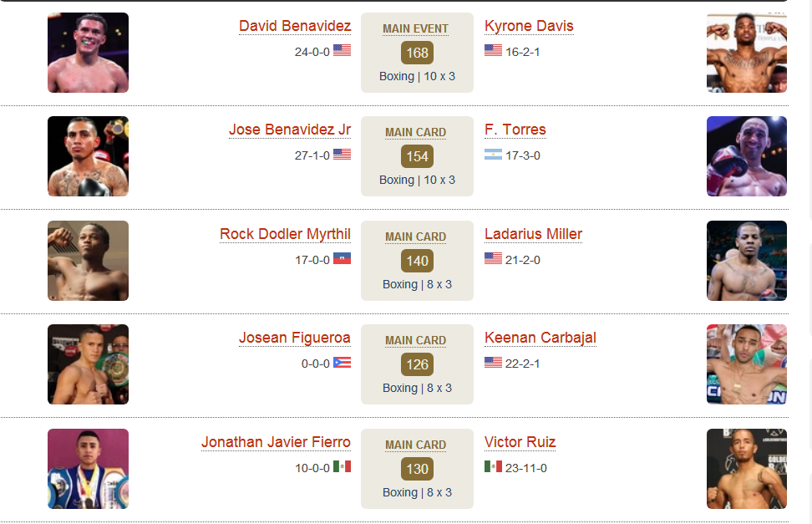This screenshot has height=524, width=812.
Task: Click the Puerto Rico flag beside Josean Figueroa's record
Action: tap(342, 363)
